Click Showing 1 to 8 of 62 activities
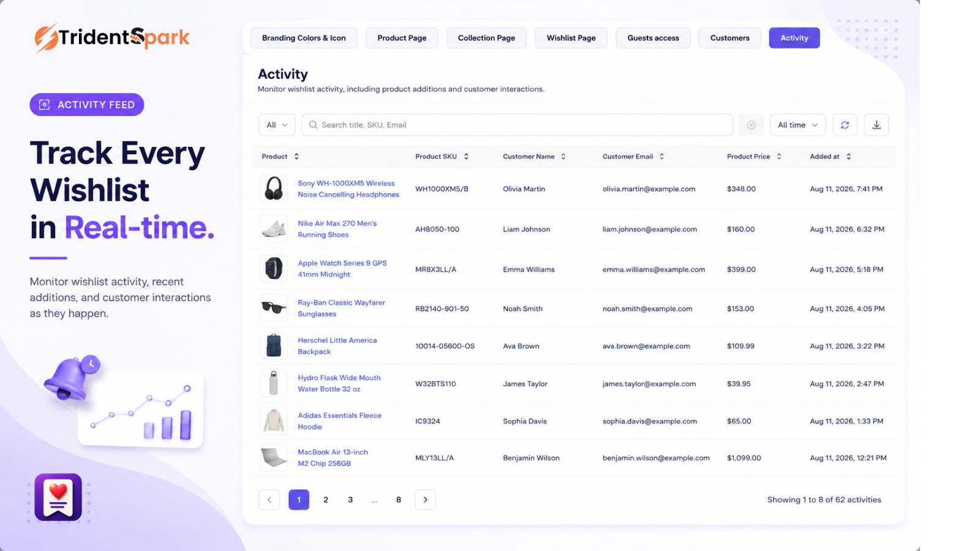The image size is (980, 551). [x=824, y=500]
